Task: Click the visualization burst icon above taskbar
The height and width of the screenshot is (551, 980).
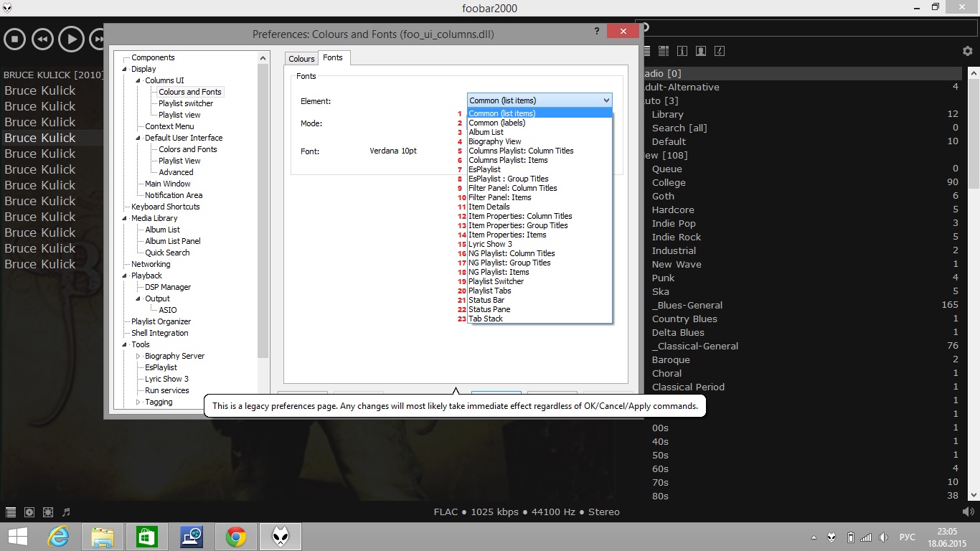Action: (x=48, y=512)
